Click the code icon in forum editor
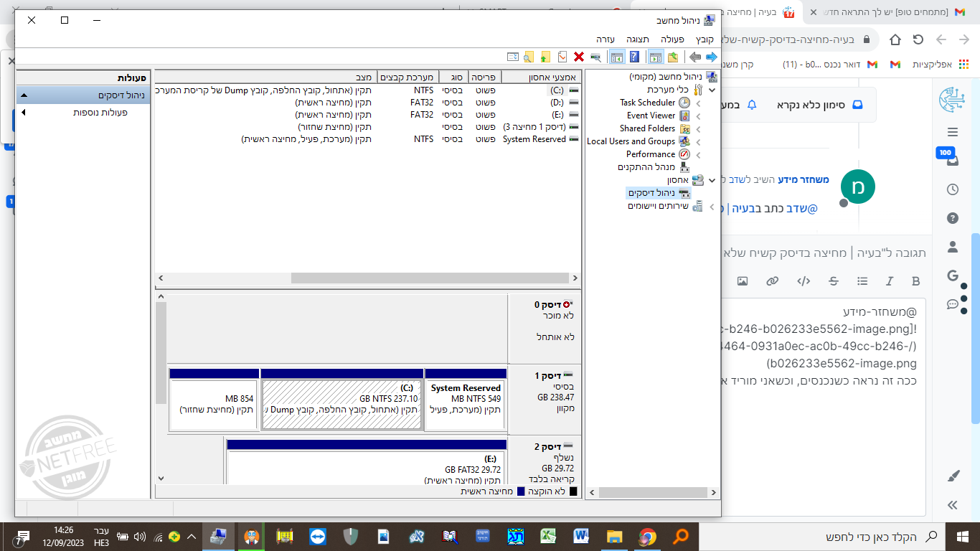980x551 pixels. pyautogui.click(x=804, y=281)
